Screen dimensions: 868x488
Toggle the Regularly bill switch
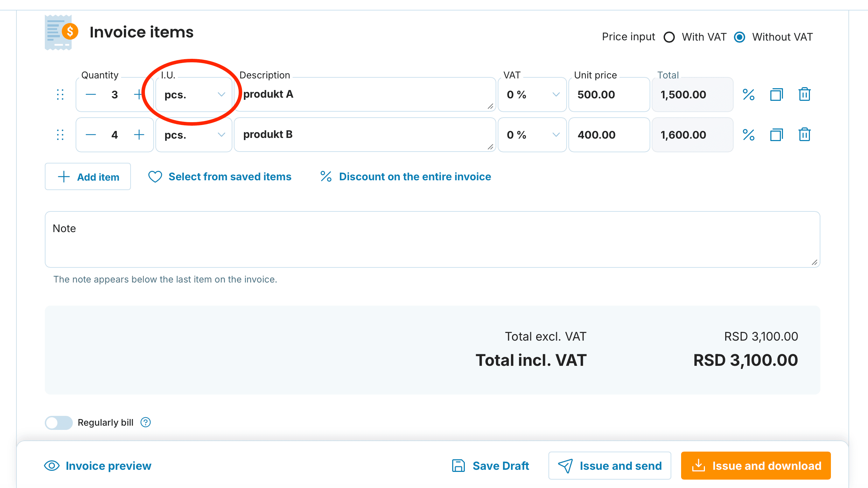coord(59,423)
